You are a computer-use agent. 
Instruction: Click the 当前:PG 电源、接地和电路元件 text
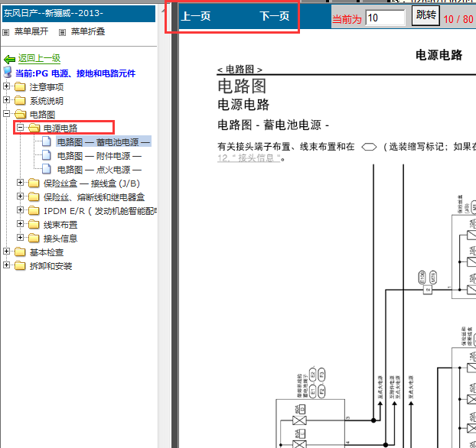[x=75, y=73]
